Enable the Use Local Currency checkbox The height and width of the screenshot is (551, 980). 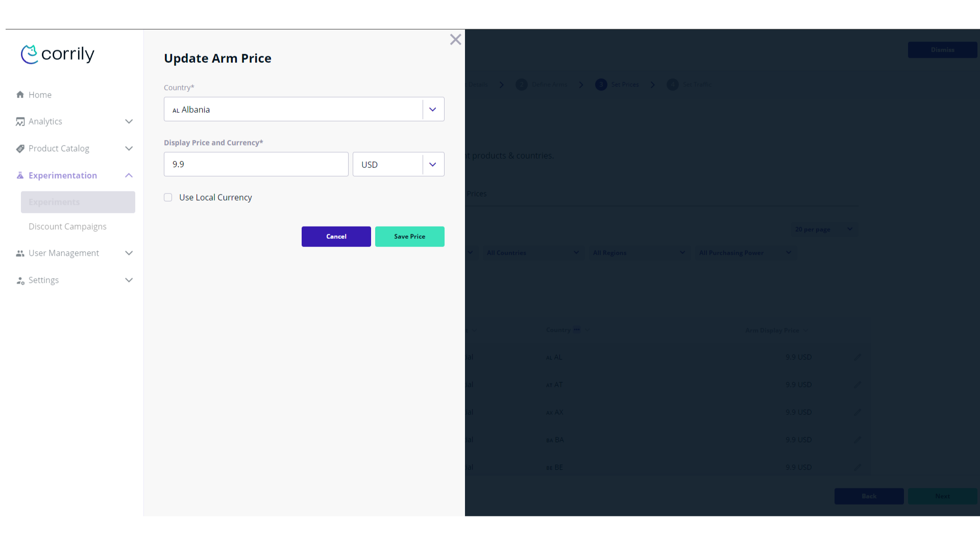(168, 197)
